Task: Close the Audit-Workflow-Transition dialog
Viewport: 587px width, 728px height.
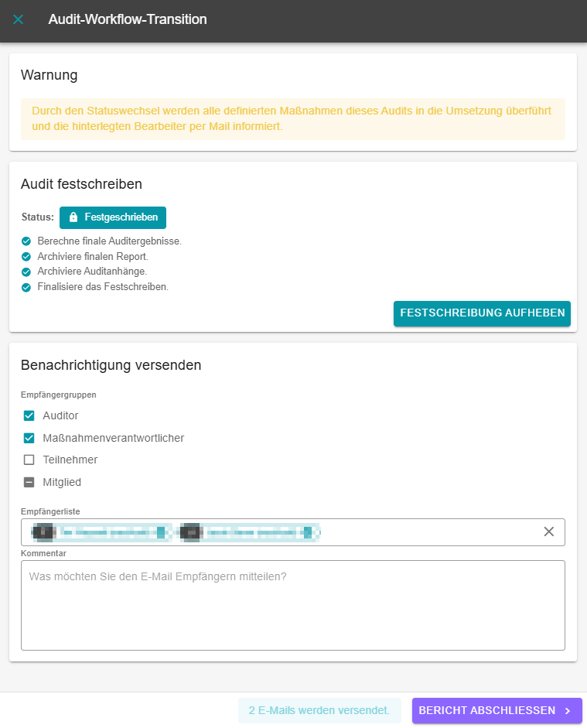Action: tap(19, 19)
